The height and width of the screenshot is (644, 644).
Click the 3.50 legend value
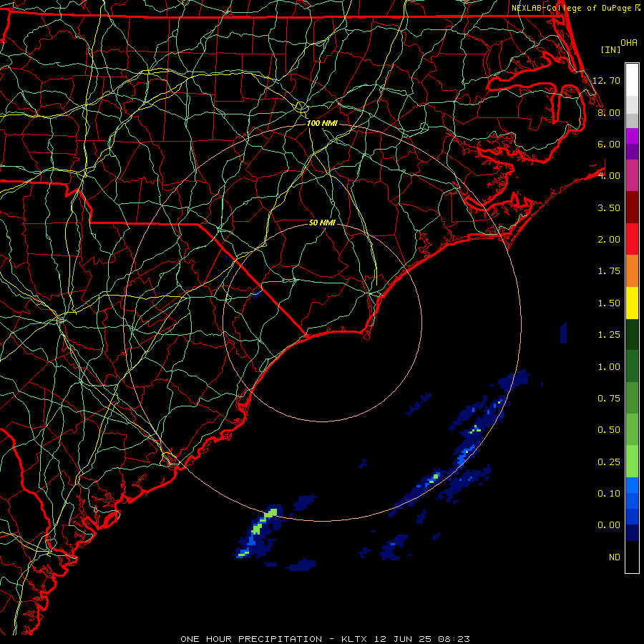(609, 208)
